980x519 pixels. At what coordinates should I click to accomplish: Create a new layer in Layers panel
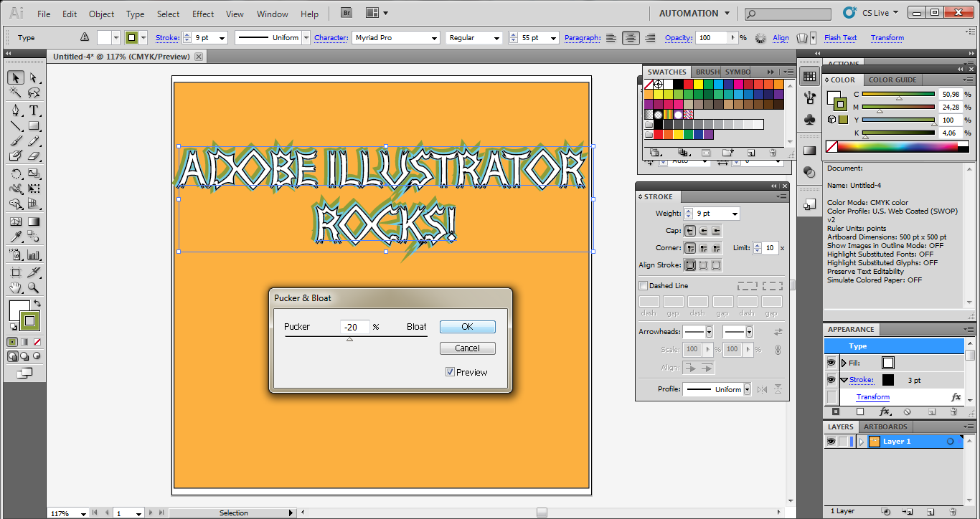(x=929, y=512)
